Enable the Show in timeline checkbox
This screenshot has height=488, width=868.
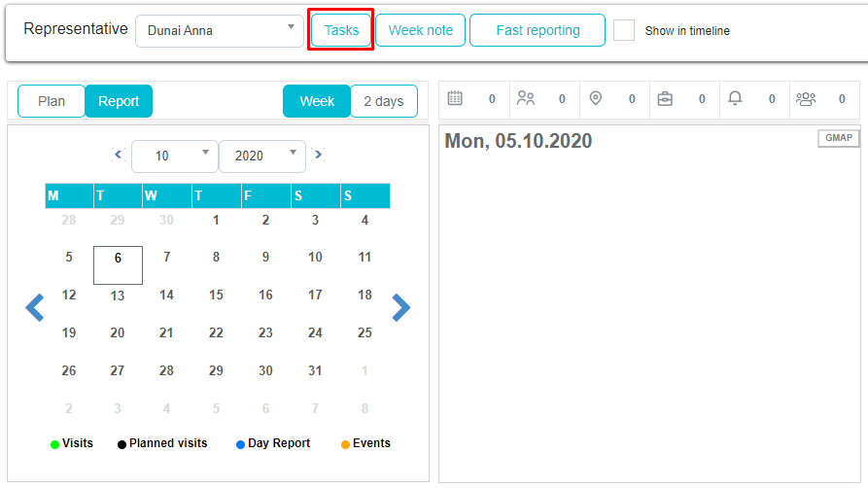tap(624, 30)
